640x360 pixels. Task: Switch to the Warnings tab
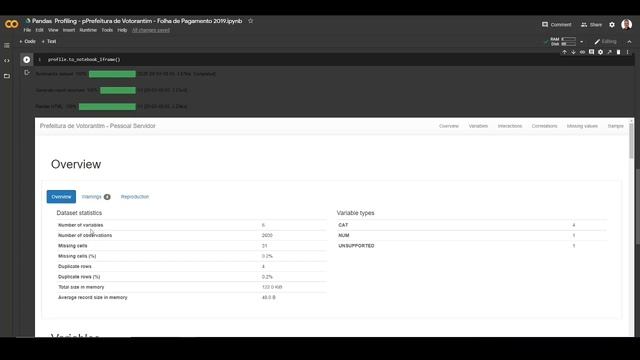pyautogui.click(x=96, y=197)
